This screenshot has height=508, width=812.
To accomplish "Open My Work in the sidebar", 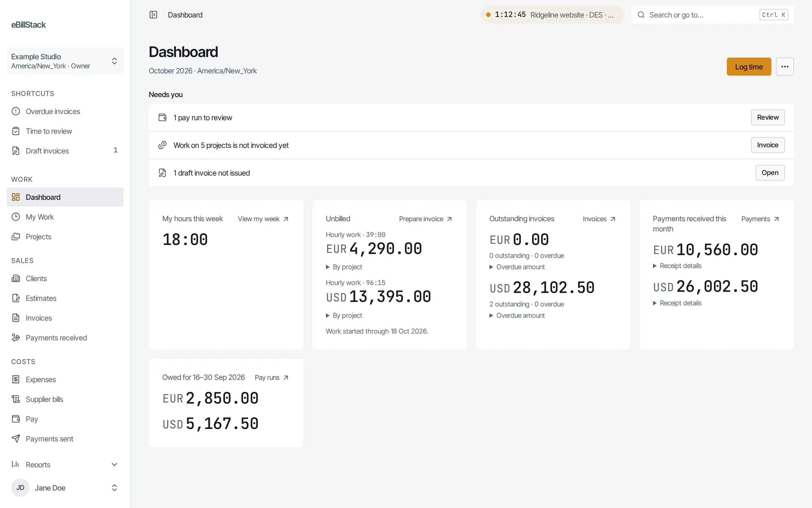I will pyautogui.click(x=65, y=217).
